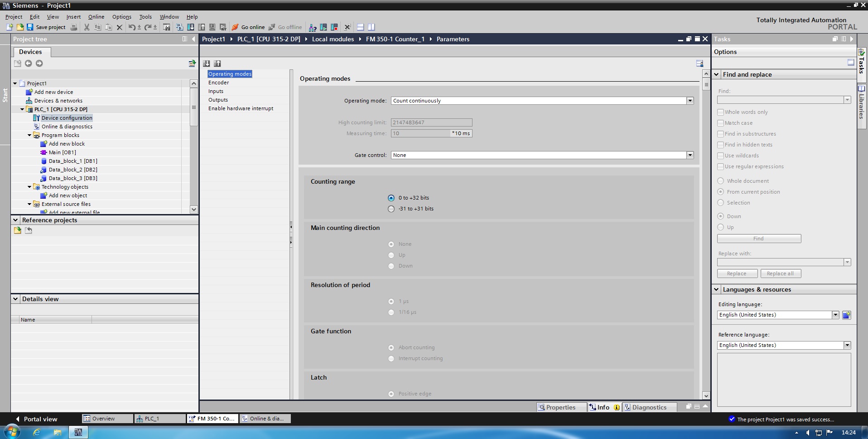868x439 pixels.
Task: Open the Operating mode dropdown
Action: (690, 101)
